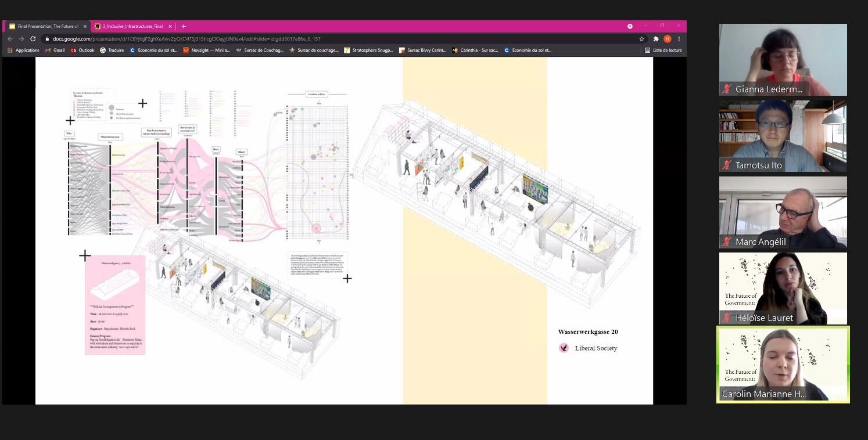Click the Wasserwerkgasse 20 heading on slide
Image resolution: width=868 pixels, height=440 pixels.
point(588,332)
